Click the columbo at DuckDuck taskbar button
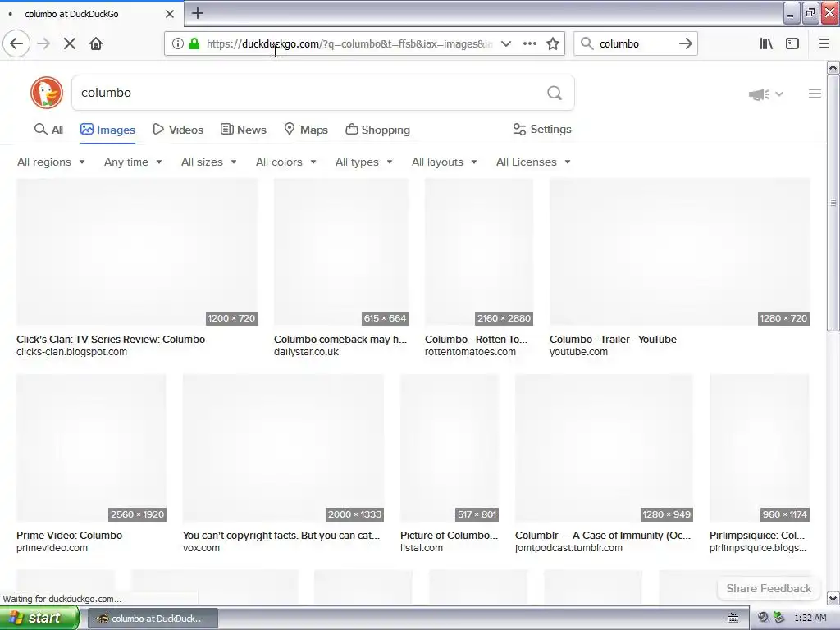This screenshot has width=840, height=630. pyautogui.click(x=152, y=619)
